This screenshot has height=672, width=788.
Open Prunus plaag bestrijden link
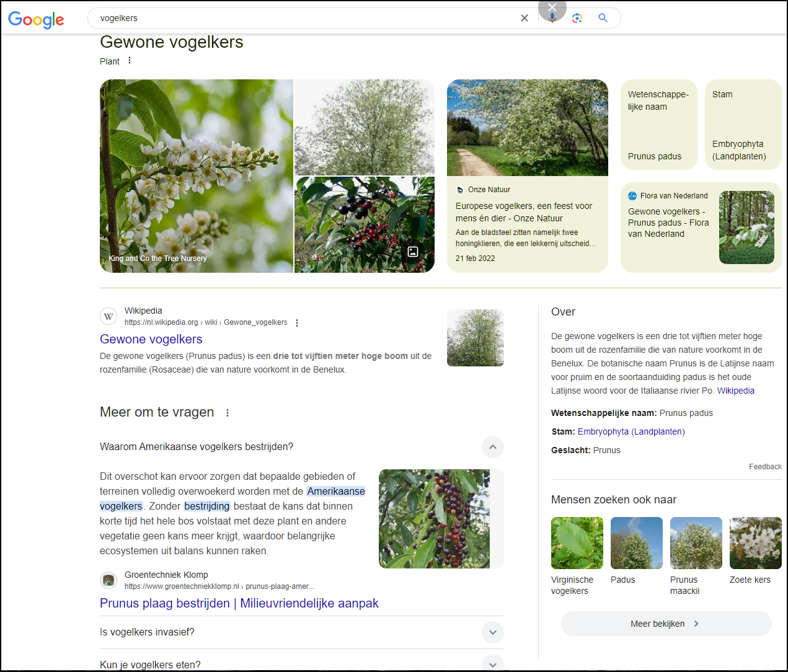point(239,603)
